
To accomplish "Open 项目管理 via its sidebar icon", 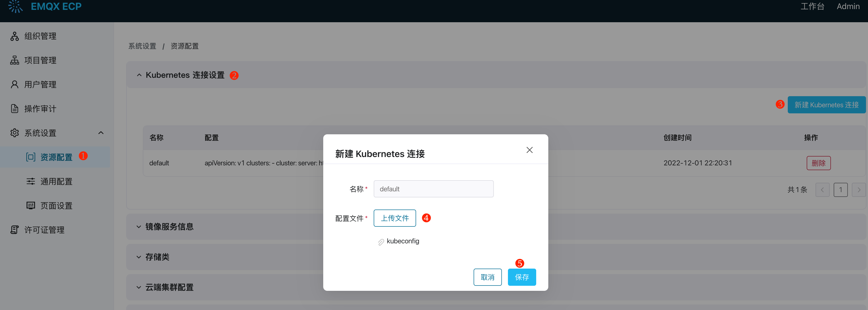I will [x=14, y=60].
